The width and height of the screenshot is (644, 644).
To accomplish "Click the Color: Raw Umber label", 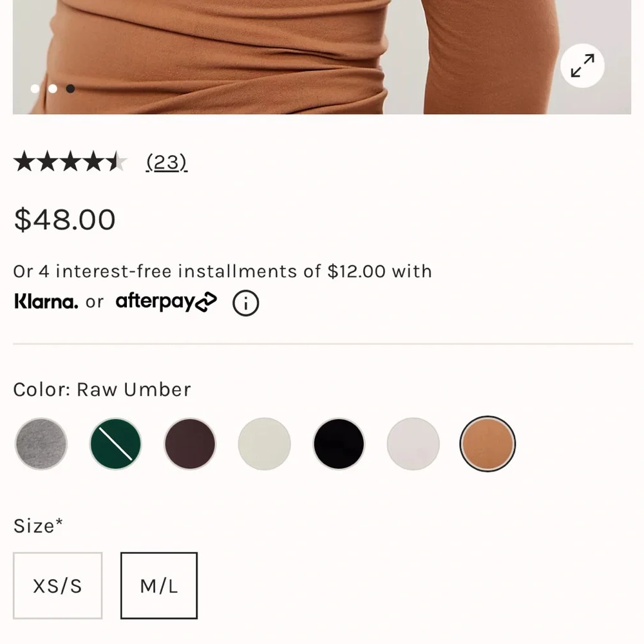I will coord(102,390).
